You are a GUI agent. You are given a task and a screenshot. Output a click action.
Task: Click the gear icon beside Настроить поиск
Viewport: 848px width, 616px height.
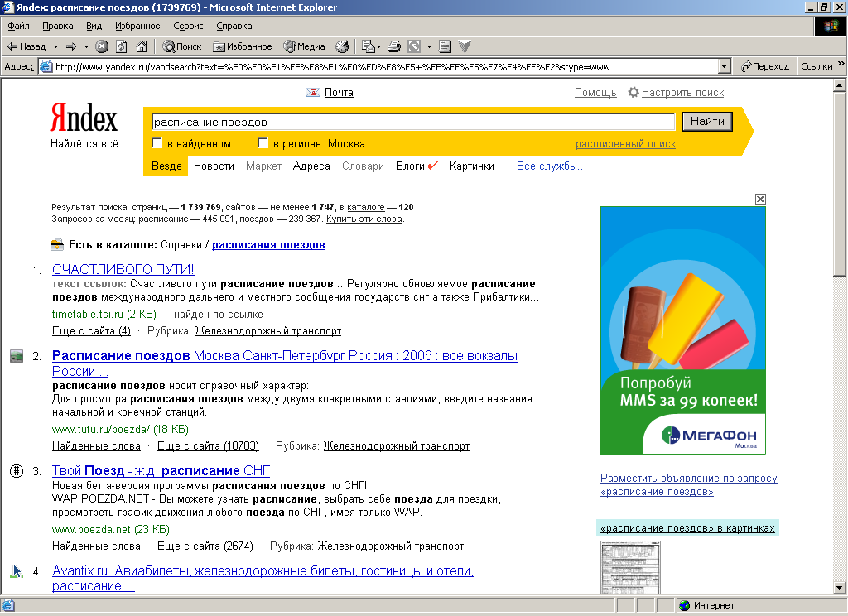pyautogui.click(x=634, y=93)
